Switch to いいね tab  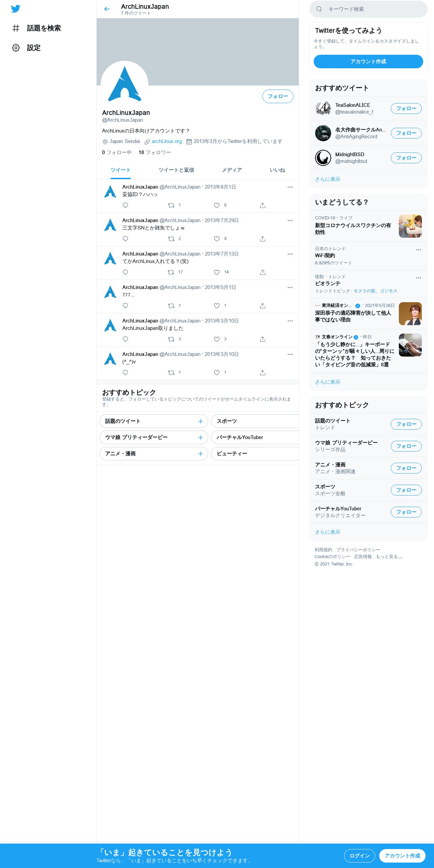277,170
